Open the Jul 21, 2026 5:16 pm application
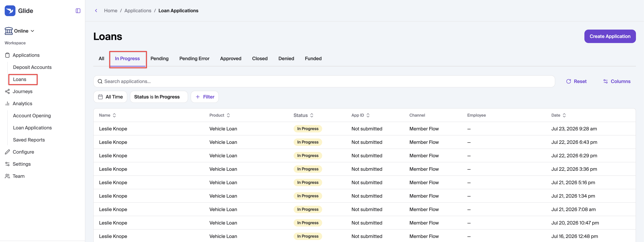The image size is (644, 242). (364, 183)
